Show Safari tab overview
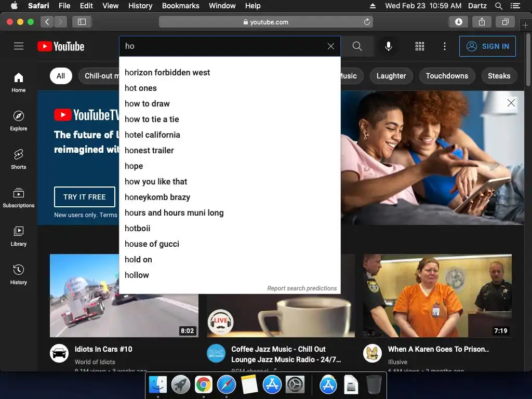532x399 pixels. (x=505, y=22)
